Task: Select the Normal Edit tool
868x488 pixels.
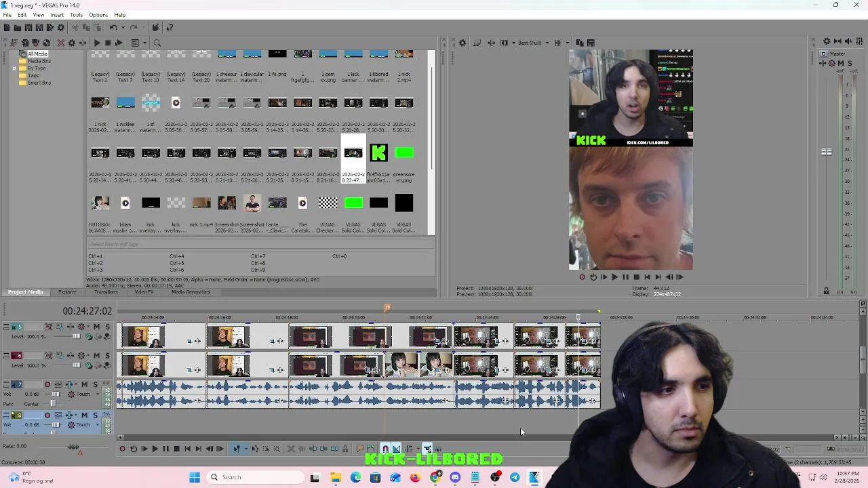Action: coord(237,449)
